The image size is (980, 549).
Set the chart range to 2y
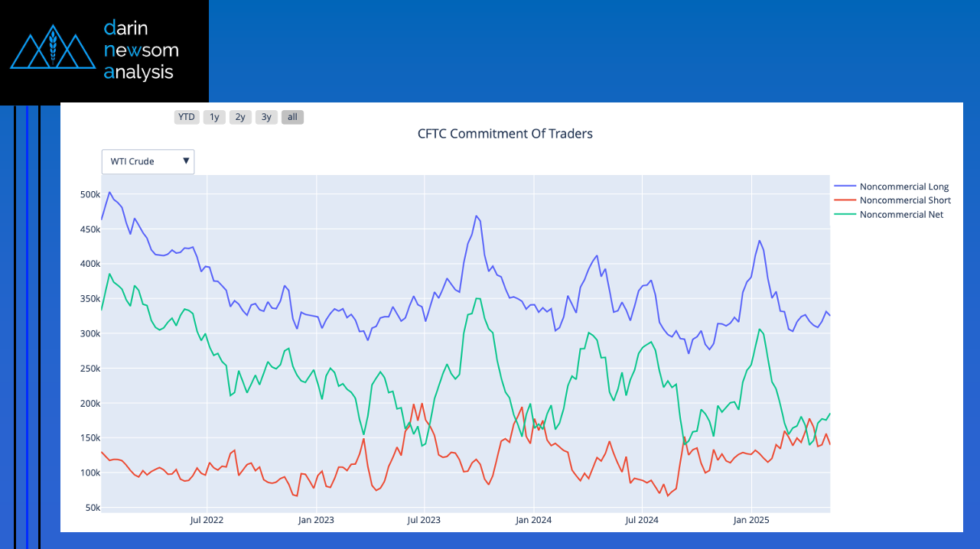[240, 117]
